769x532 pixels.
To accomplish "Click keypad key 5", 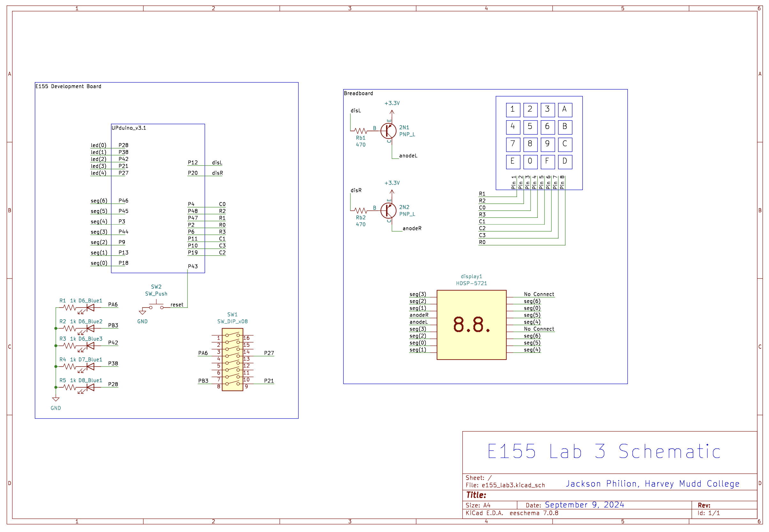I will (530, 127).
